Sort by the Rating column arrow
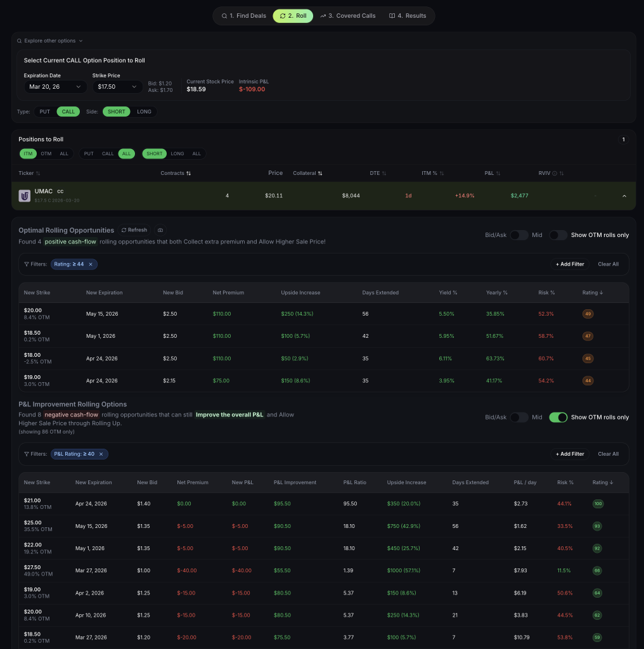The height and width of the screenshot is (649, 644). point(602,292)
